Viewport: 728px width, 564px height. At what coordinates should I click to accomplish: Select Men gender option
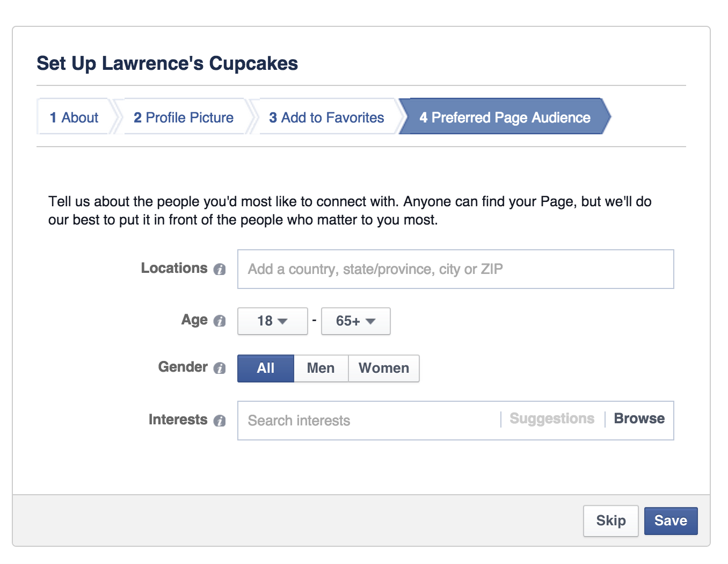pyautogui.click(x=321, y=368)
